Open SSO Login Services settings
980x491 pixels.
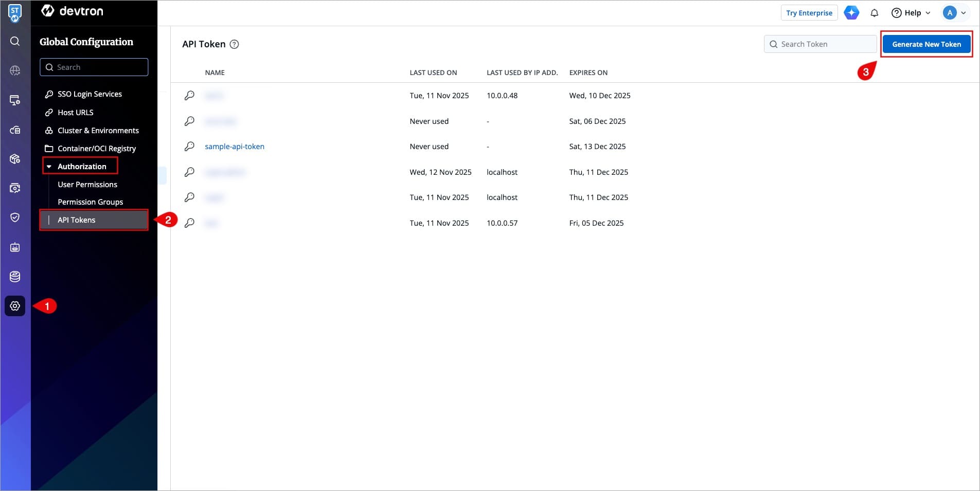pyautogui.click(x=90, y=94)
